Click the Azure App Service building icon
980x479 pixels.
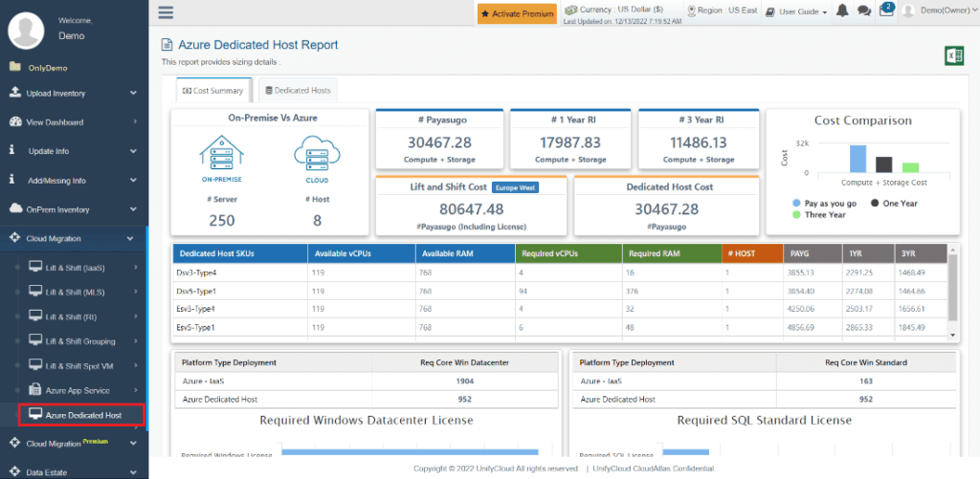[x=35, y=390]
